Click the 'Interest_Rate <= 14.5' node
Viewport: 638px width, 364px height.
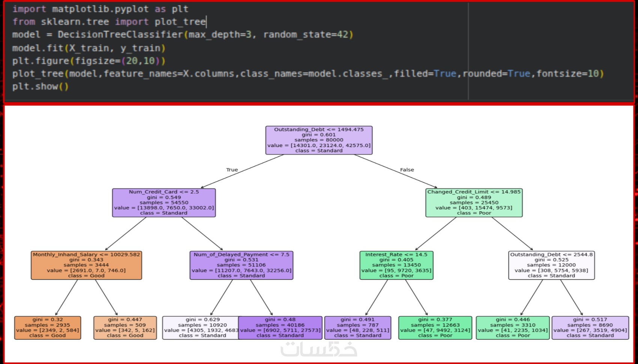pos(396,265)
